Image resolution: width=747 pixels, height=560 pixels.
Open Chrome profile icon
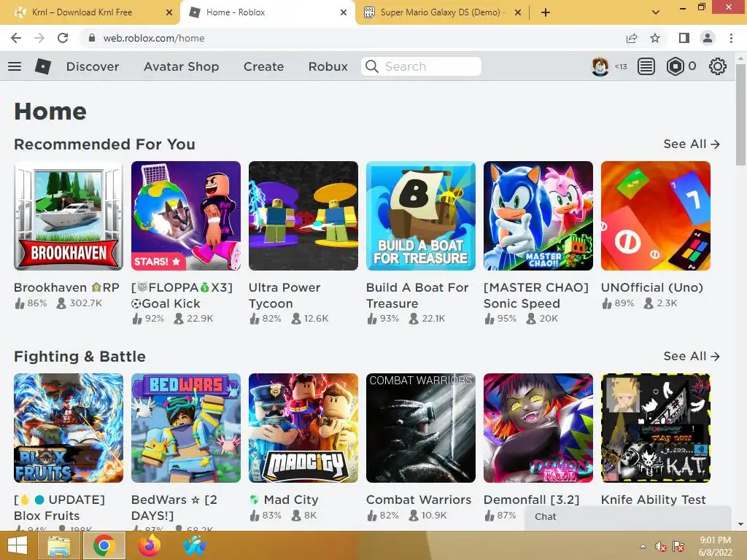pos(708,38)
